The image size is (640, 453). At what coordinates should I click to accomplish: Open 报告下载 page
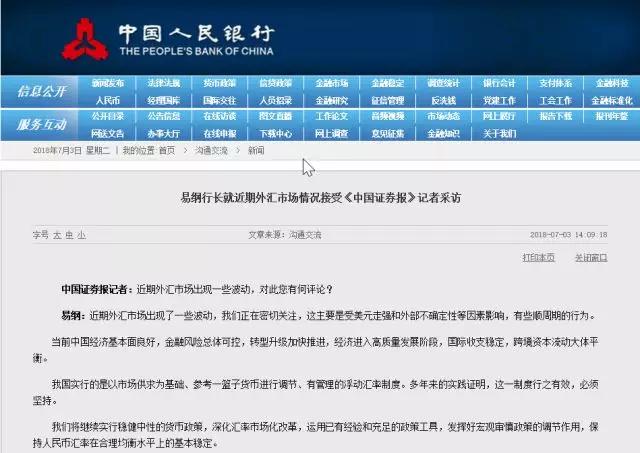point(556,116)
